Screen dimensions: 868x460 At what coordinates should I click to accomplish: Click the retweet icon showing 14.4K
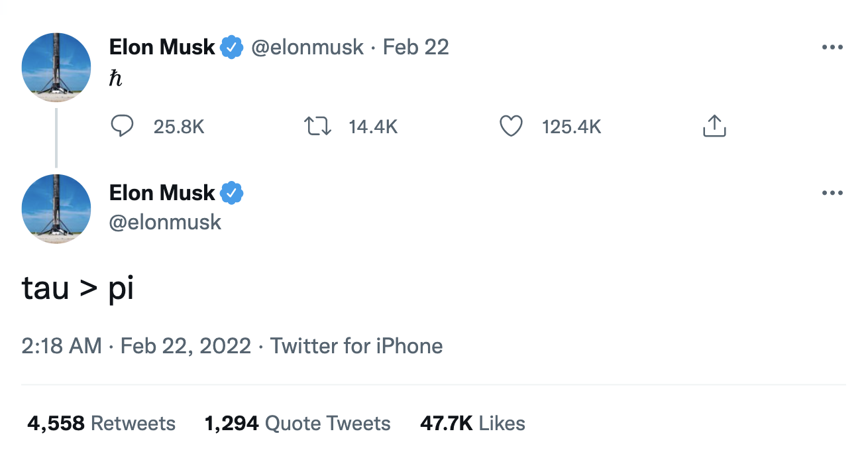(x=317, y=126)
